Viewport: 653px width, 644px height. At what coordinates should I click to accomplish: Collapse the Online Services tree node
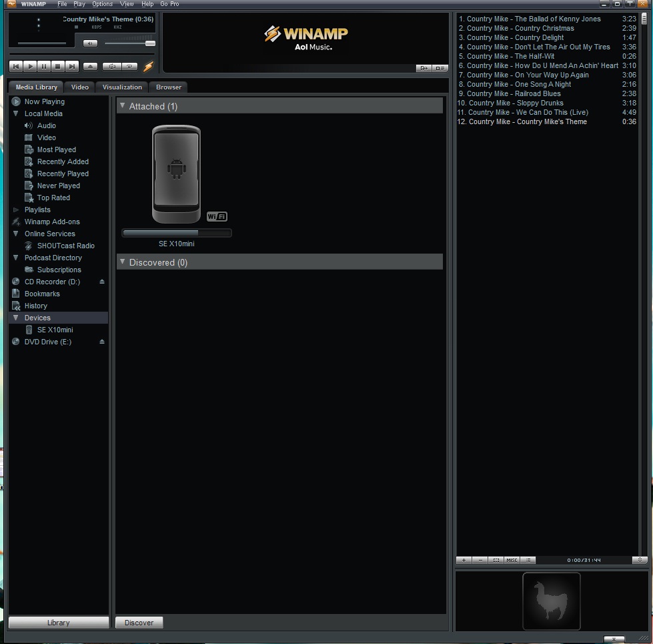(16, 234)
